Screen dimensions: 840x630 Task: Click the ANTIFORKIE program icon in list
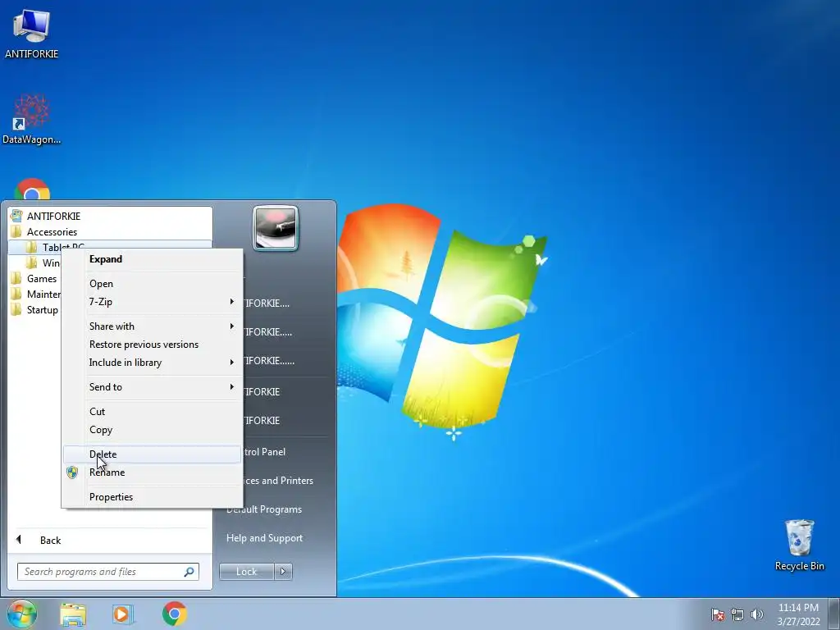16,216
